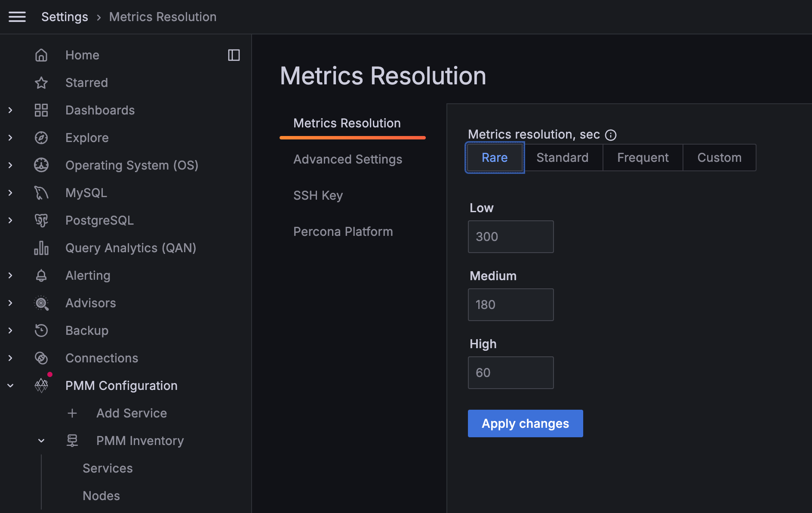Click the Explore compass icon
This screenshot has height=513, width=812.
click(x=41, y=138)
